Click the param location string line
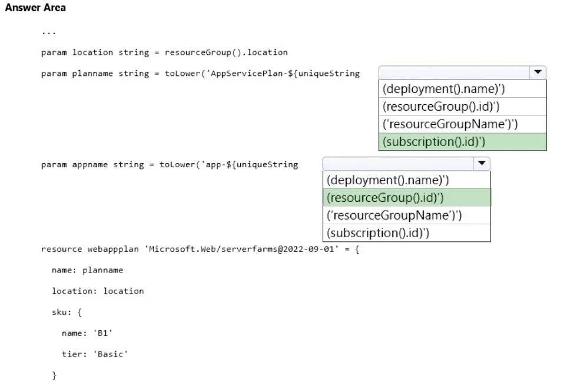Screen dimensions: 567x392 tap(164, 52)
